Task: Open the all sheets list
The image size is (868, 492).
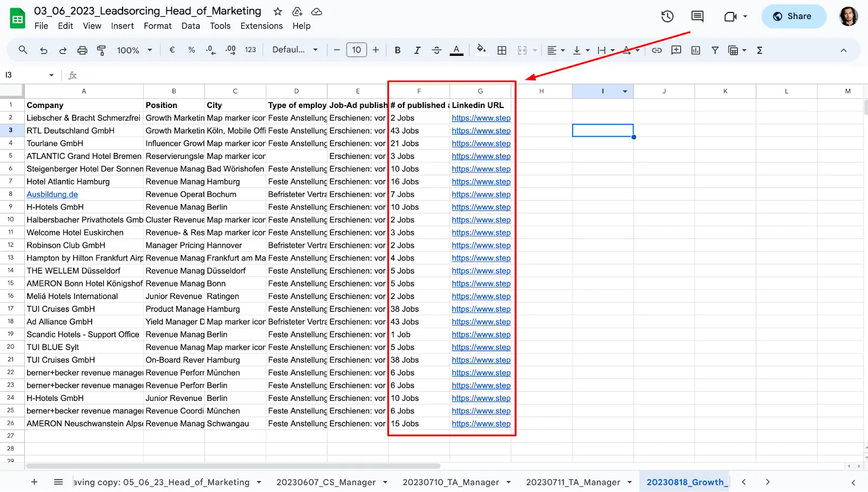Action: point(59,482)
